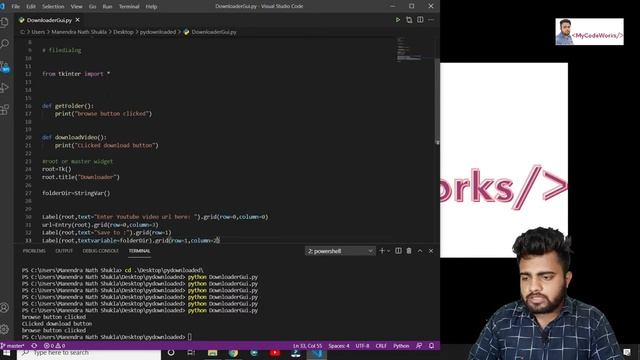
Task: Select language mode Python in status bar
Action: (401, 346)
